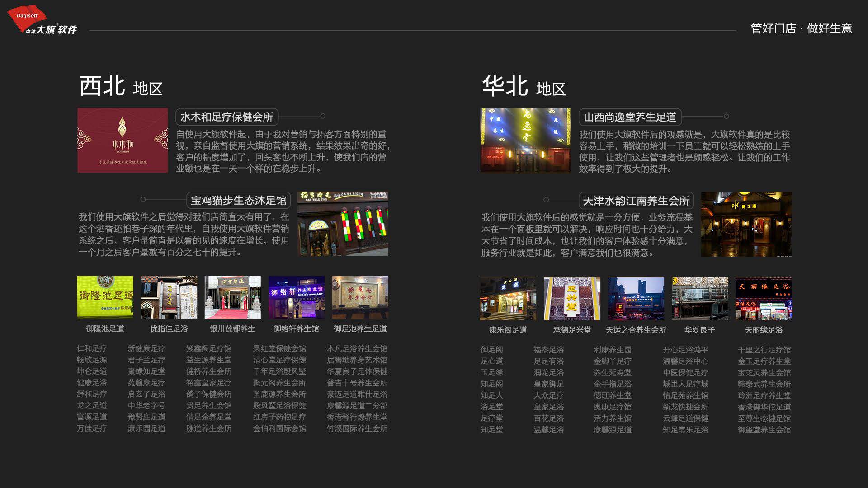868x488 pixels.
Task: Select 木凡足浴养生会馆 list entry
Action: (x=357, y=348)
